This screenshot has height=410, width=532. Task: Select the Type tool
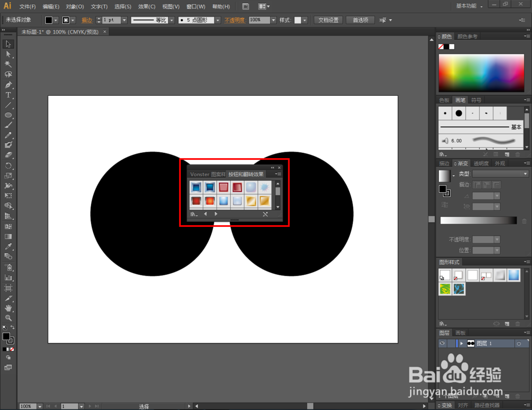click(x=9, y=95)
